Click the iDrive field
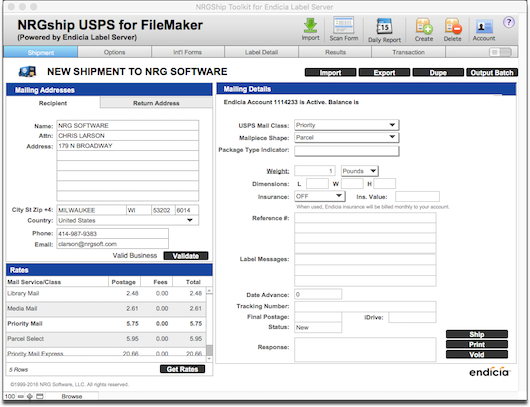Screen dimensions: 530x407 tap(412, 317)
